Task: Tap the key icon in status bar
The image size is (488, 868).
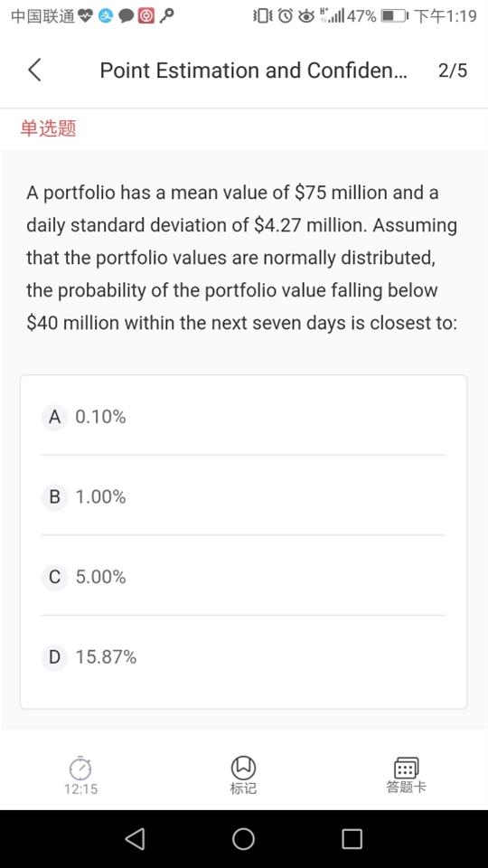Action: [x=166, y=16]
